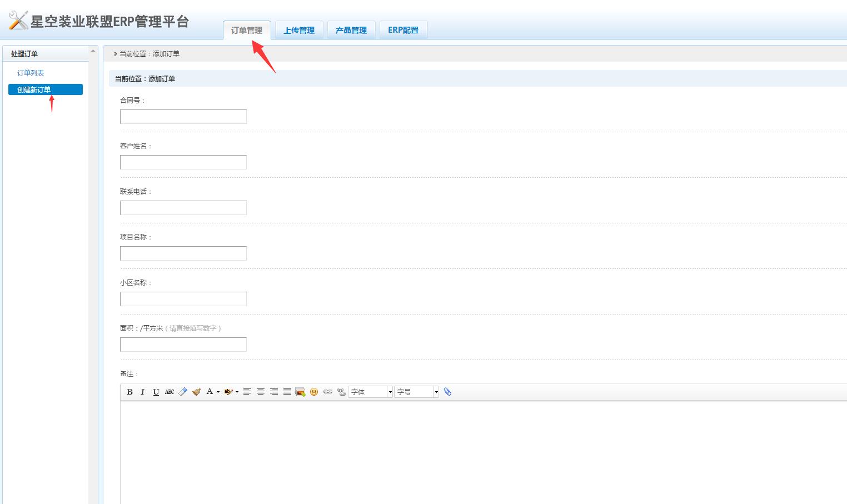Center-align text in the remarks editor
This screenshot has height=504, width=847.
point(261,392)
